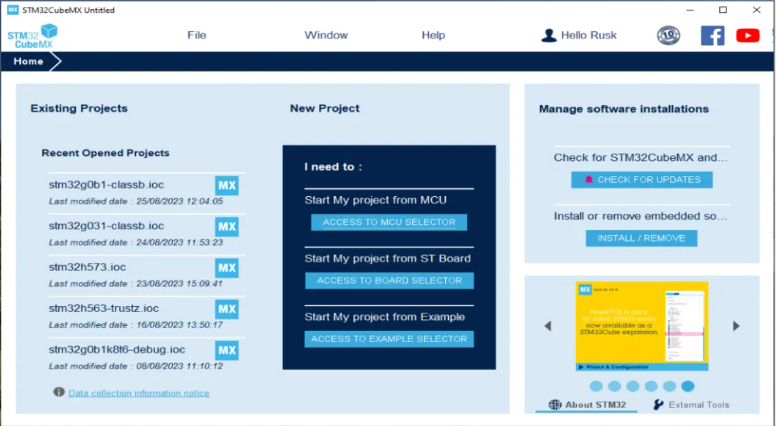Click the Recent Opened Projects heading
This screenshot has height=426, width=776.
(105, 153)
